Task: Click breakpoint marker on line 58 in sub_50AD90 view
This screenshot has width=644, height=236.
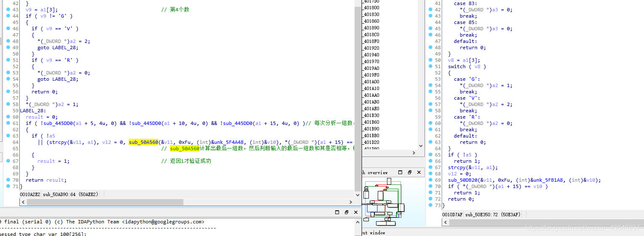Action: 8,104
